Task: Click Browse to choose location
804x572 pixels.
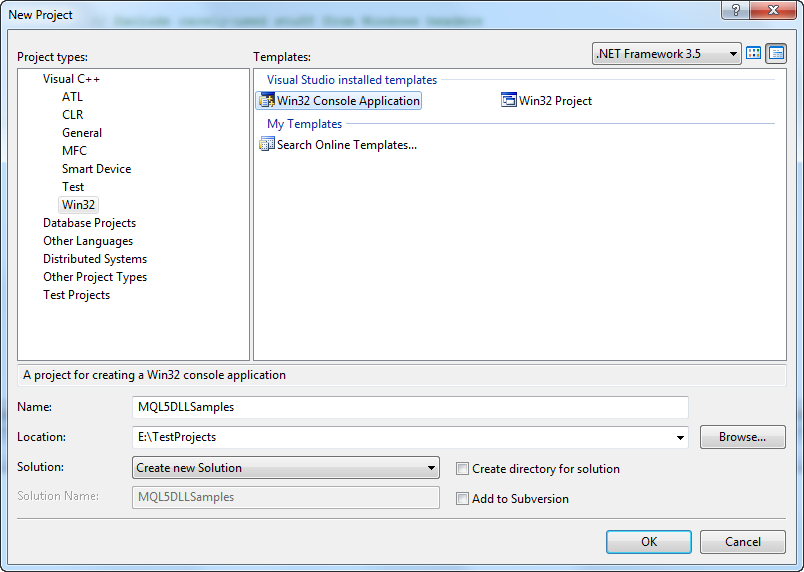Action: [x=742, y=437]
